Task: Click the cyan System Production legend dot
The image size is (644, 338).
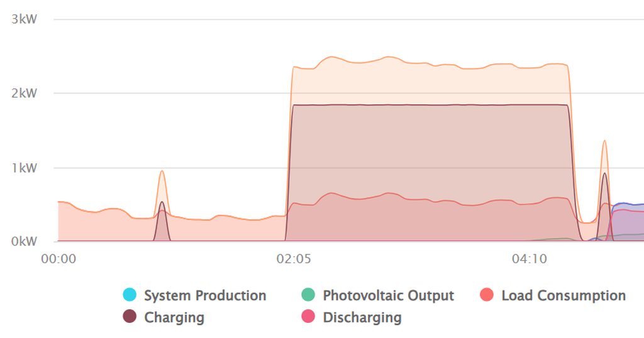Action: (x=130, y=295)
